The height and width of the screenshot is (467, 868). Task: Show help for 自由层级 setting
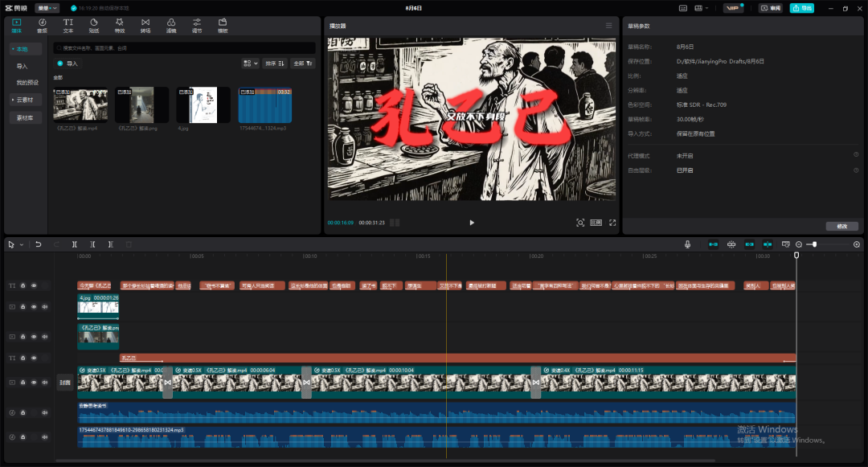point(856,170)
